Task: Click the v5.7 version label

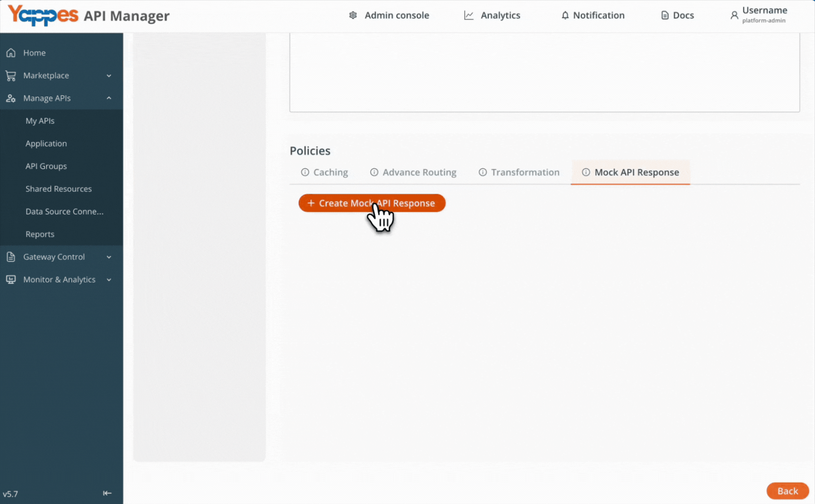Action: [x=10, y=494]
